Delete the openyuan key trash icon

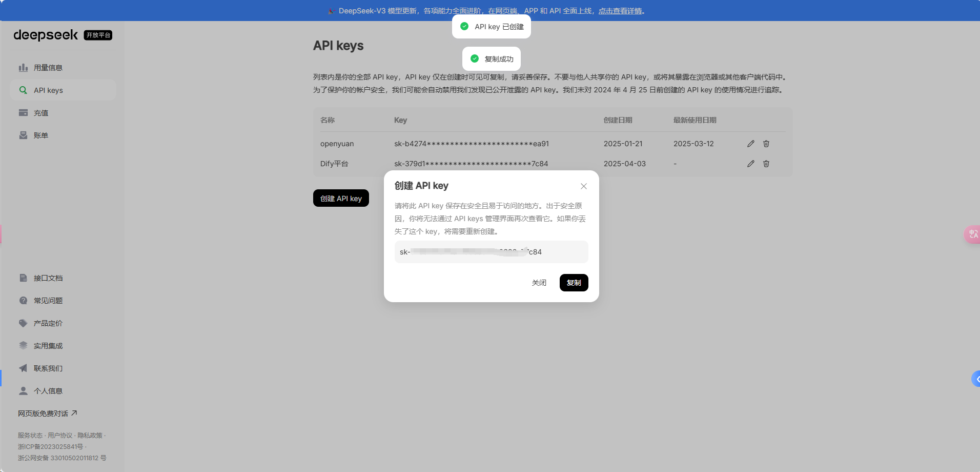pos(766,144)
